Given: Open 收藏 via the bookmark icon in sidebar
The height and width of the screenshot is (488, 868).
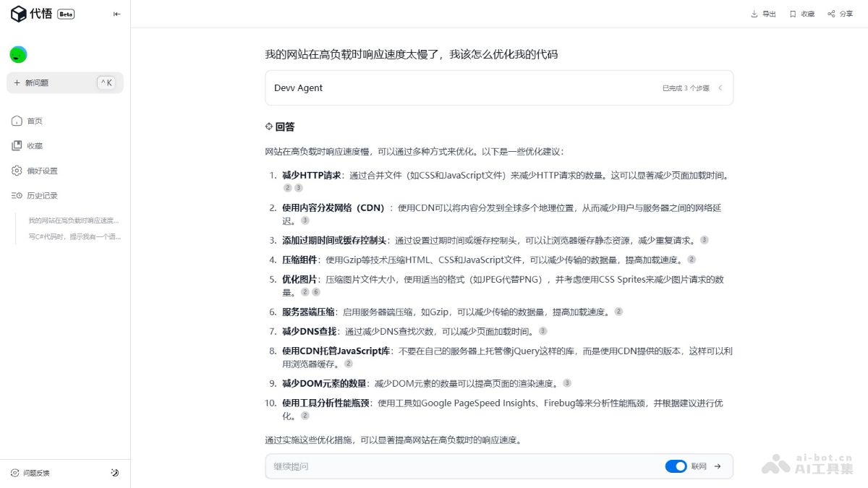Looking at the screenshot, I should click(16, 145).
